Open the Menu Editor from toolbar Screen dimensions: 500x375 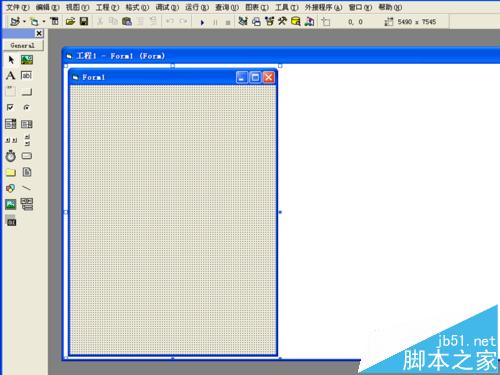coord(54,22)
